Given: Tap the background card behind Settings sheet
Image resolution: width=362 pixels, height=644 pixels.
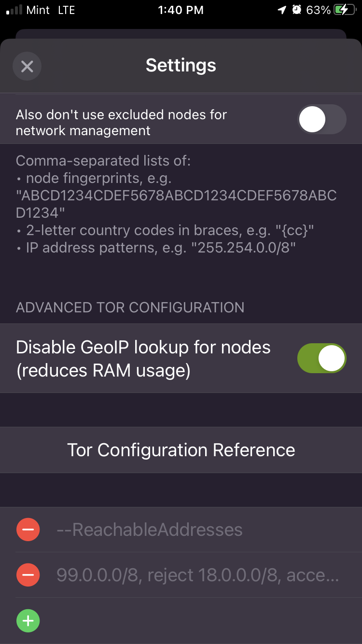Looking at the screenshot, I should [181, 33].
